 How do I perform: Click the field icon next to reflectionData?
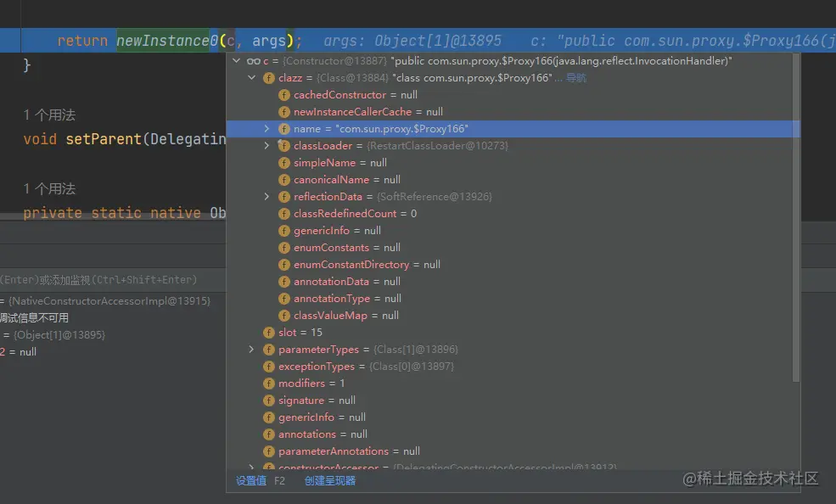284,197
